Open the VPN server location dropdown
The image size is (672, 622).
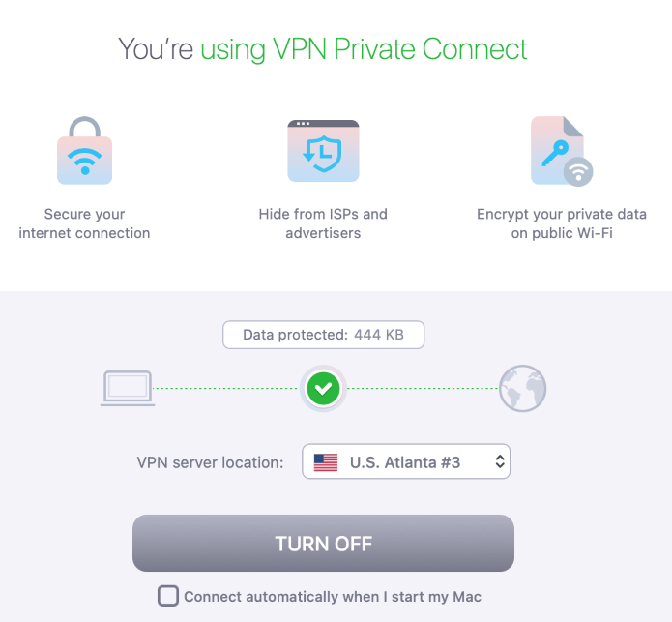[406, 461]
